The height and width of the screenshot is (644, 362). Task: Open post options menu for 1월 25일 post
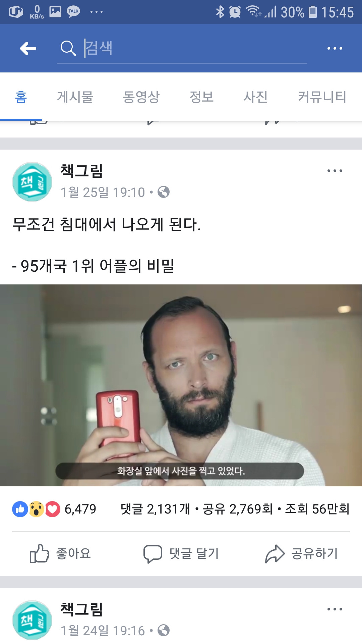tap(335, 171)
